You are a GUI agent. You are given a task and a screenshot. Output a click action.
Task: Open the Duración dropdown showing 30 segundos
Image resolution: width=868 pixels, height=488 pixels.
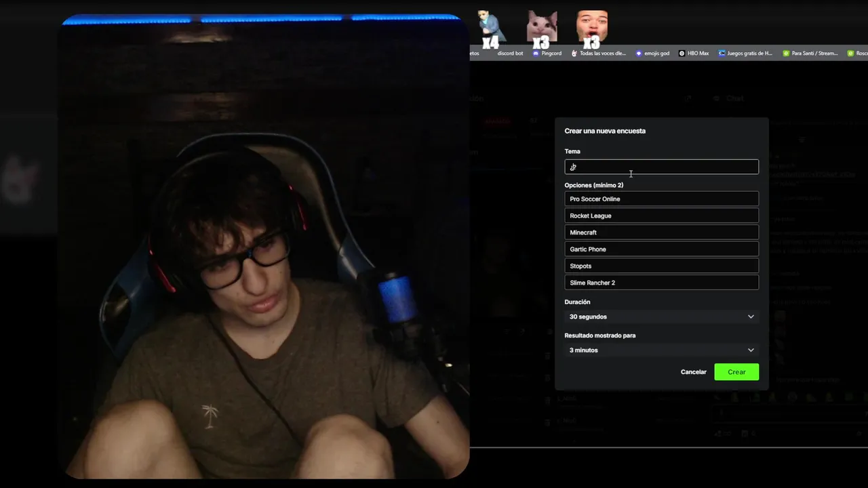tap(661, 317)
